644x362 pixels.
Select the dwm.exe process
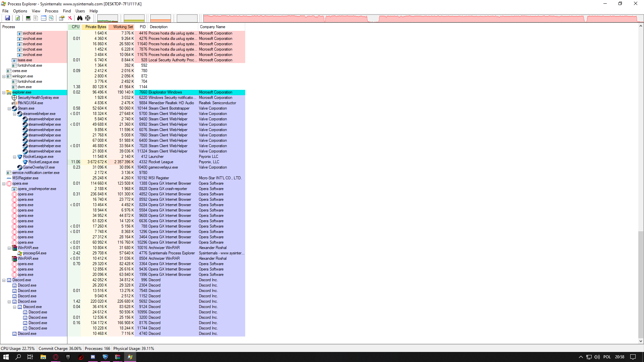[x=24, y=87]
